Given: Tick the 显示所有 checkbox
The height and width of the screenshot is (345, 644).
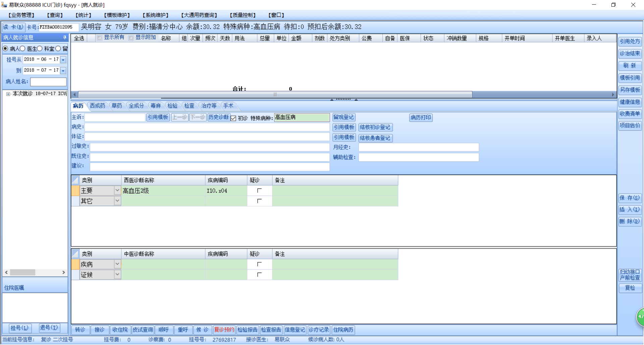Looking at the screenshot, I should [x=99, y=38].
